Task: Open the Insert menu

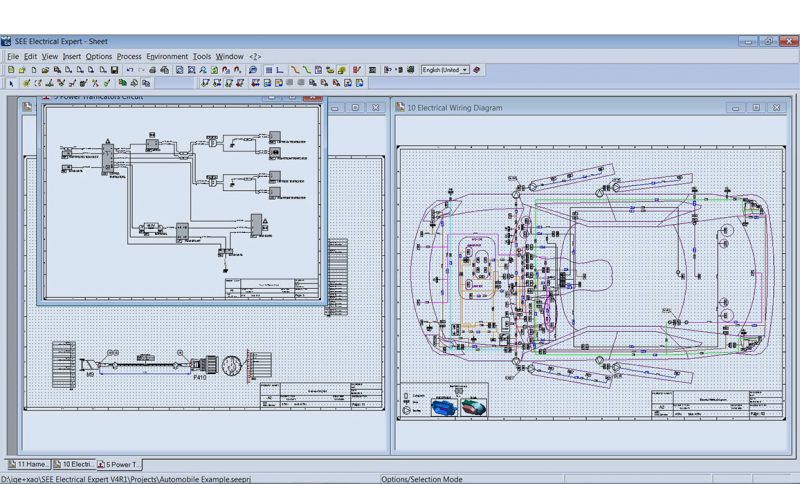Action: point(71,57)
